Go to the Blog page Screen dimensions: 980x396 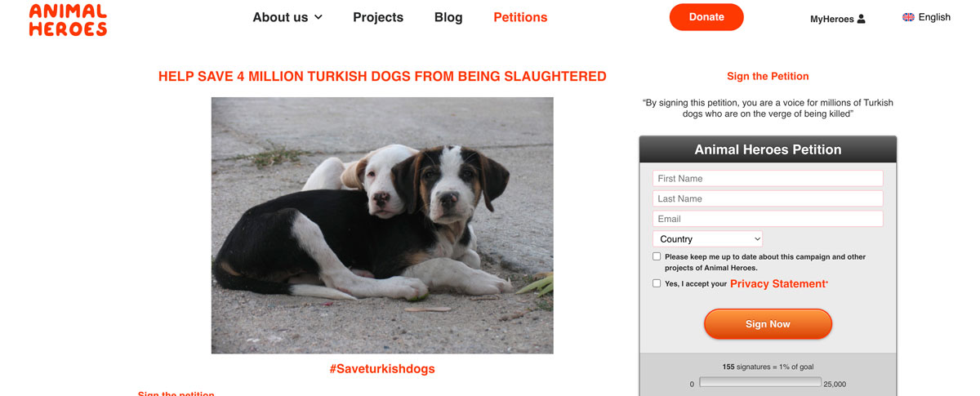pyautogui.click(x=448, y=17)
